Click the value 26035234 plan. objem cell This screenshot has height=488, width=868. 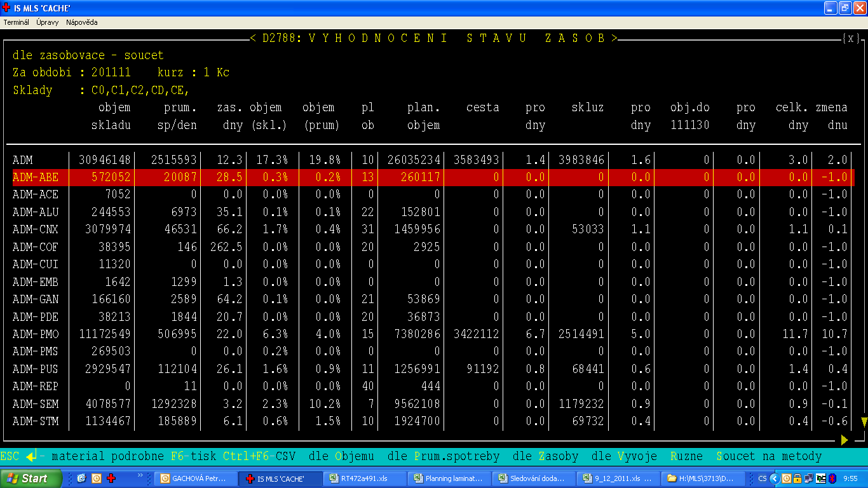(x=414, y=159)
